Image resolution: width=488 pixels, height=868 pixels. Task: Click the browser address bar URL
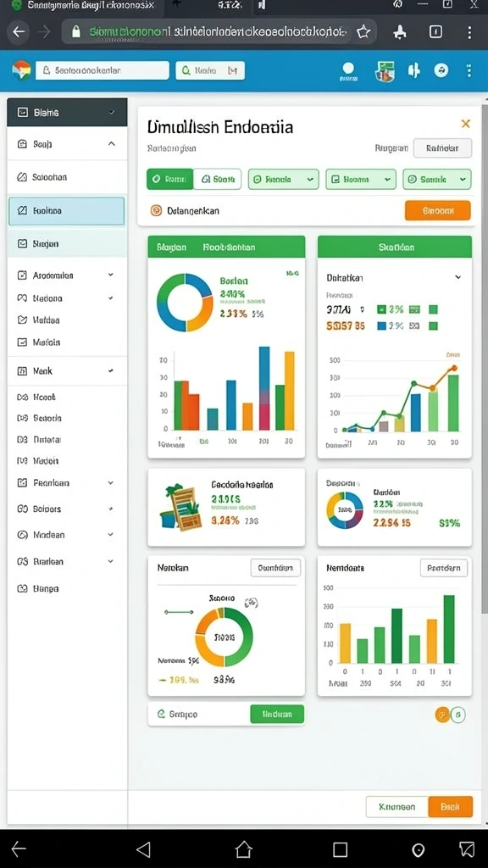click(x=219, y=31)
